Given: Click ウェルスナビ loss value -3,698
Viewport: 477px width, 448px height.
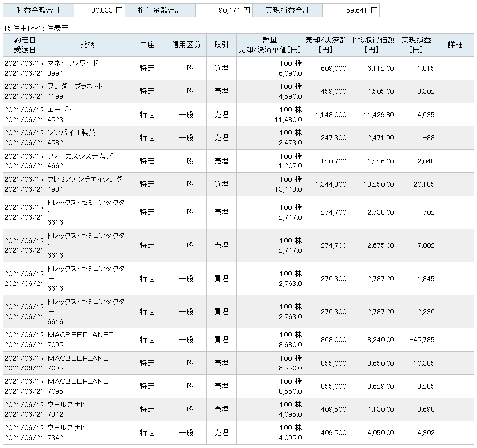Looking at the screenshot, I should pyautogui.click(x=424, y=409).
